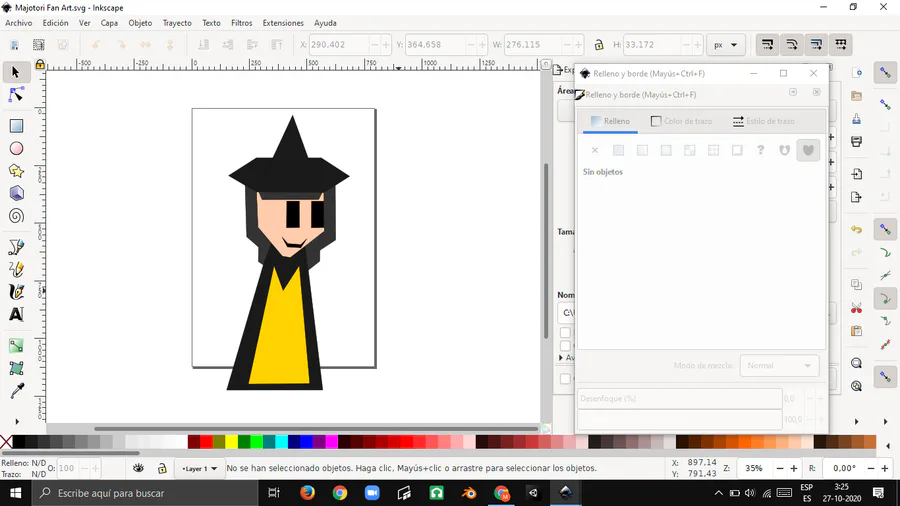The height and width of the screenshot is (506, 900).
Task: Choose the Circle/Ellipse tool
Action: (x=16, y=149)
